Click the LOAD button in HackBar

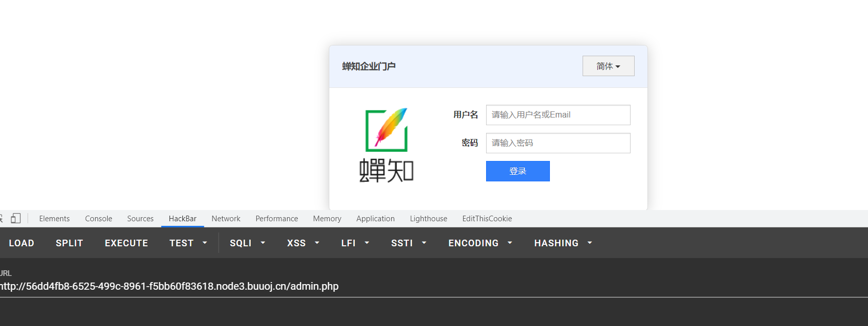click(x=21, y=243)
